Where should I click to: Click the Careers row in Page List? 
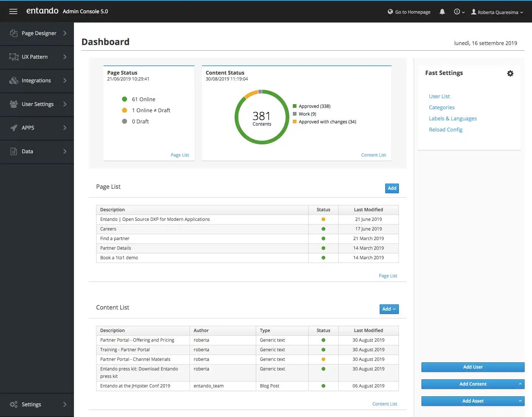(x=108, y=229)
